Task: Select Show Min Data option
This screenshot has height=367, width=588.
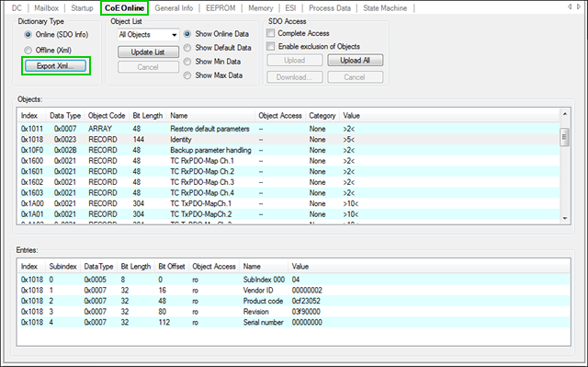Action: click(212, 61)
